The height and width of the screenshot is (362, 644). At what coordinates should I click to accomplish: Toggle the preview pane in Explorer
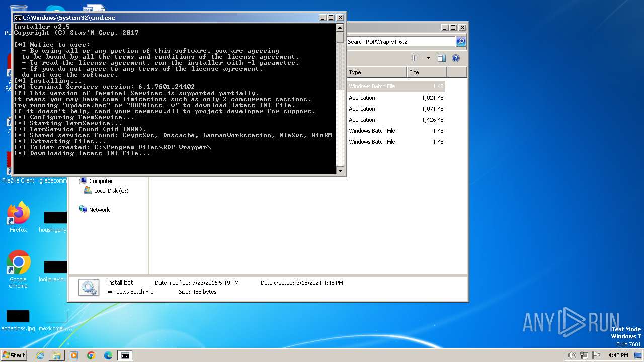442,58
